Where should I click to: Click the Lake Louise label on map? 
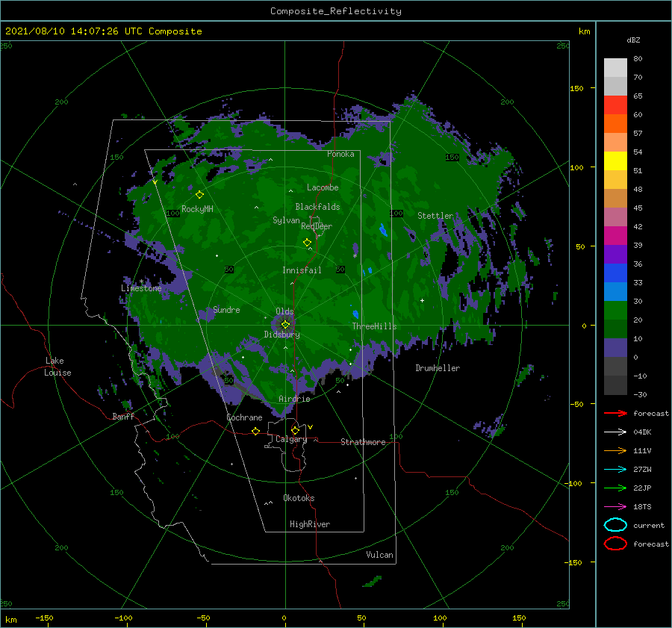[57, 367]
